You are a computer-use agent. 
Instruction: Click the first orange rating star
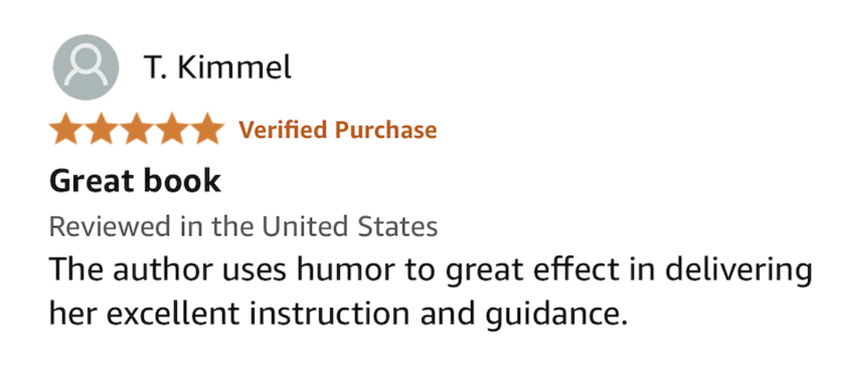65,130
